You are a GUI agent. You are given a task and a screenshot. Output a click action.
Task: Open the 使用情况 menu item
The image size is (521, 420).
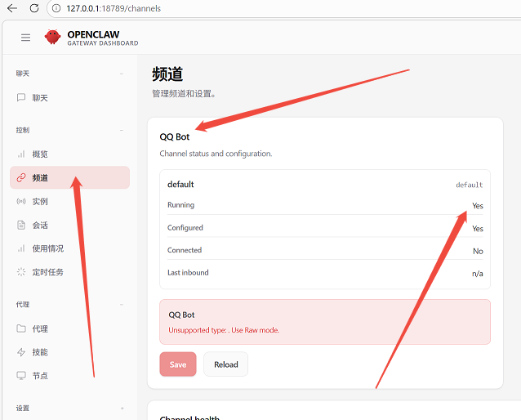[x=47, y=248]
